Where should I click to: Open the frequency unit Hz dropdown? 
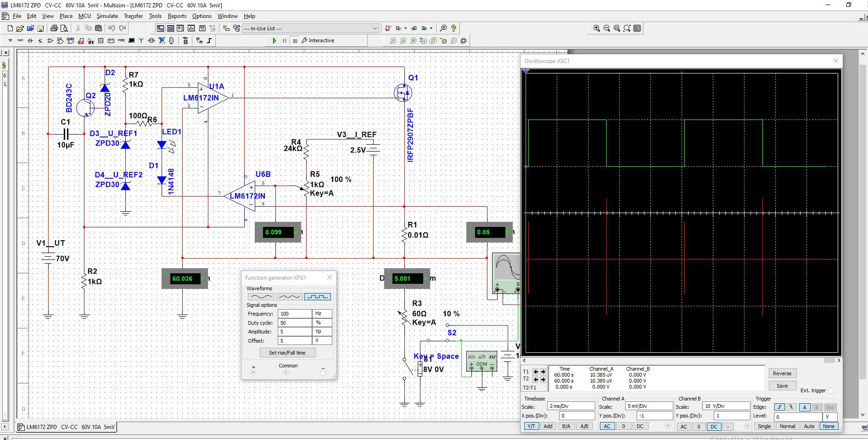pos(322,314)
